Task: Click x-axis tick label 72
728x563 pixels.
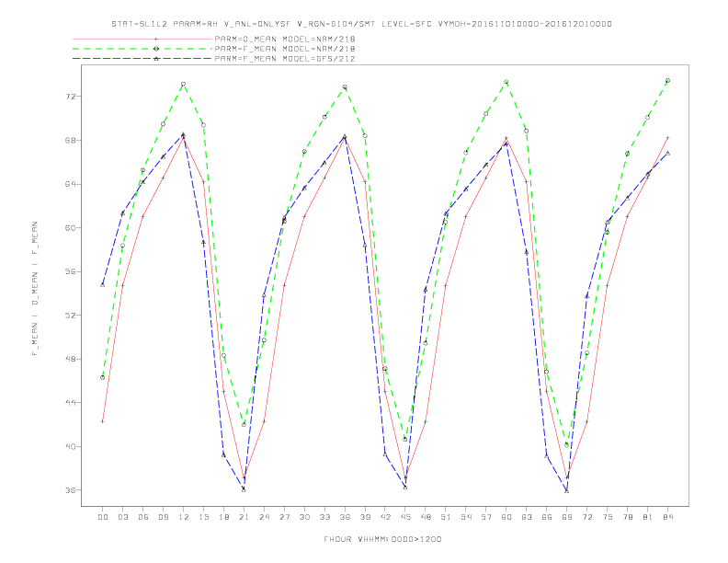Action: (587, 517)
